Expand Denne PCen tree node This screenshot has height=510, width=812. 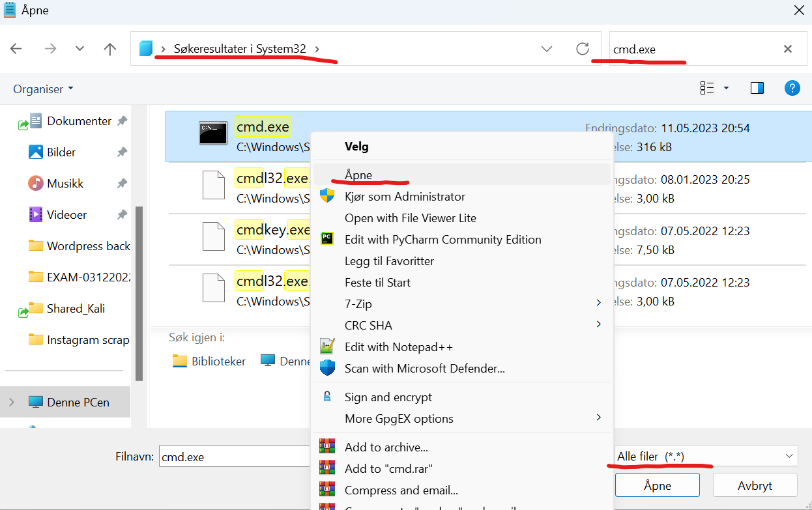pos(11,403)
